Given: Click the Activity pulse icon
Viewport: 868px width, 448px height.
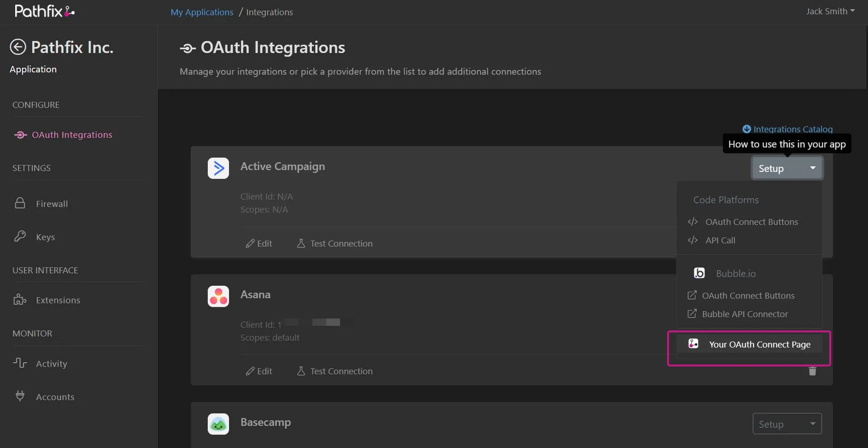Looking at the screenshot, I should coord(20,363).
